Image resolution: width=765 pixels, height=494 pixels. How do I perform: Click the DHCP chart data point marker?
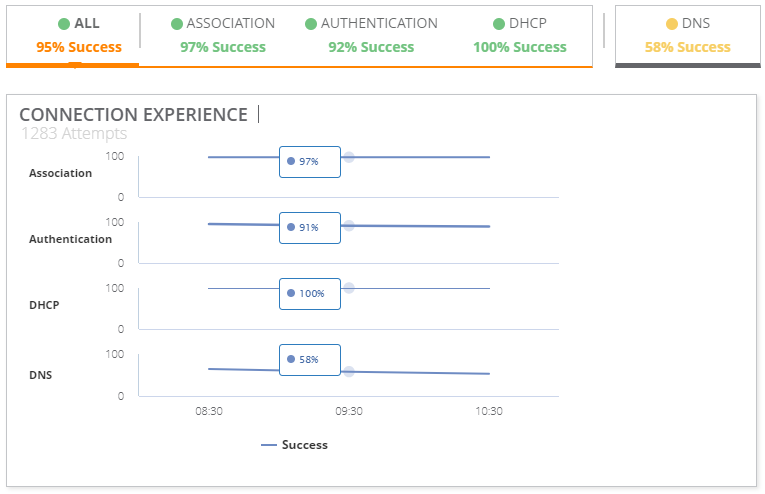point(349,288)
